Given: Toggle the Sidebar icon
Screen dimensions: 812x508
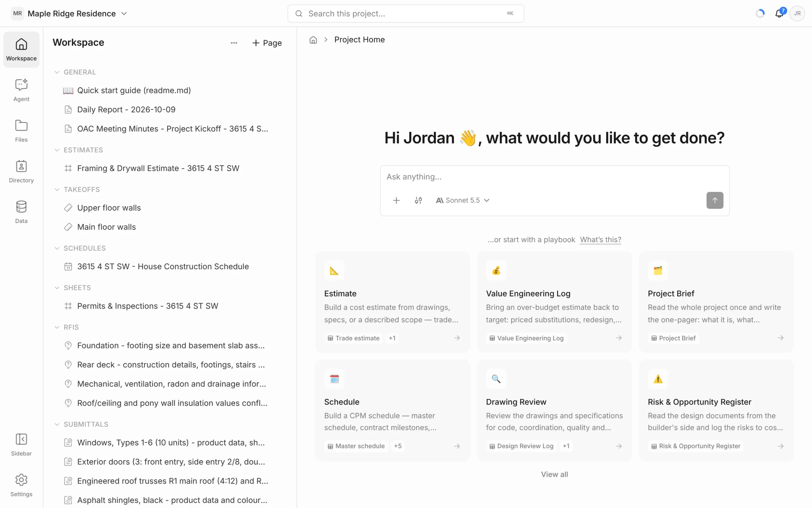Looking at the screenshot, I should click(x=21, y=439).
